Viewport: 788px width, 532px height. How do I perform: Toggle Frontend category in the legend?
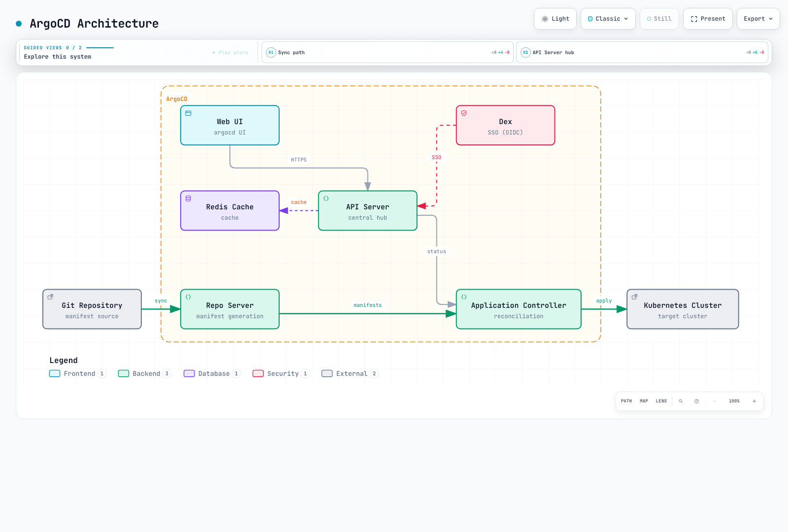click(x=78, y=373)
